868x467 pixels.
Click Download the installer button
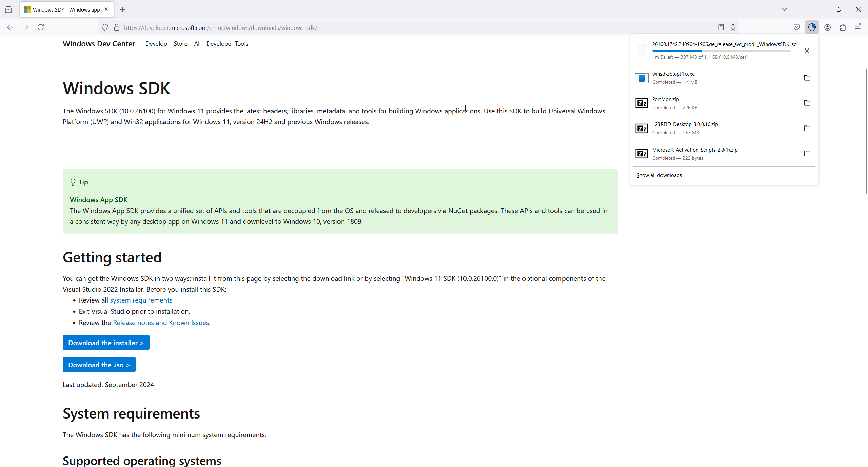pos(106,343)
